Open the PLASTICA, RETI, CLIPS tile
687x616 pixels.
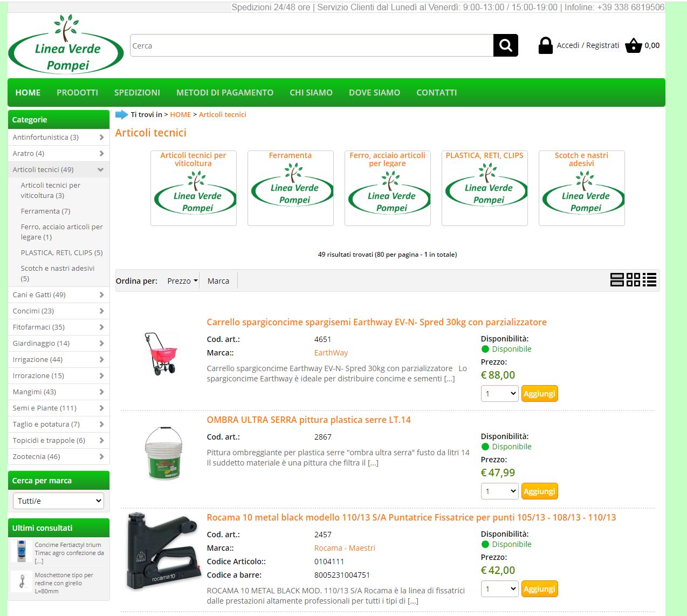(x=485, y=188)
